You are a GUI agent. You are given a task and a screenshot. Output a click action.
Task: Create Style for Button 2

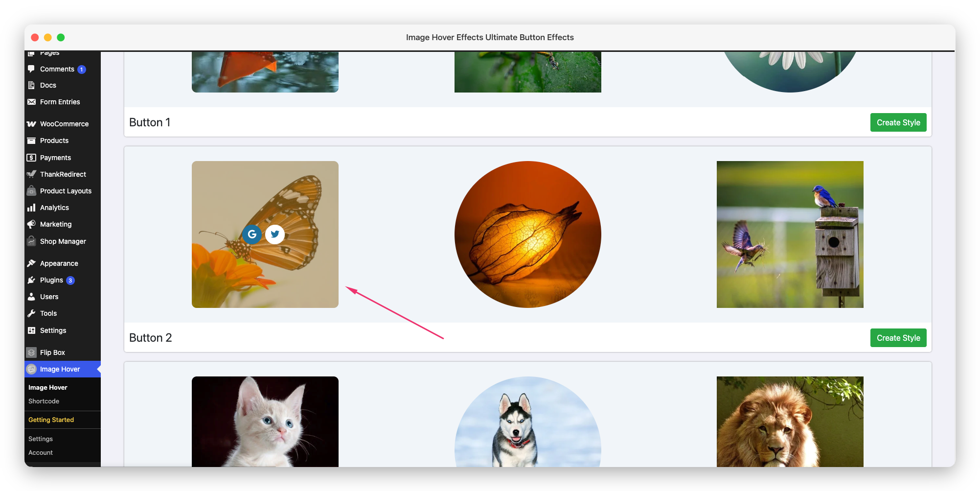(x=898, y=338)
